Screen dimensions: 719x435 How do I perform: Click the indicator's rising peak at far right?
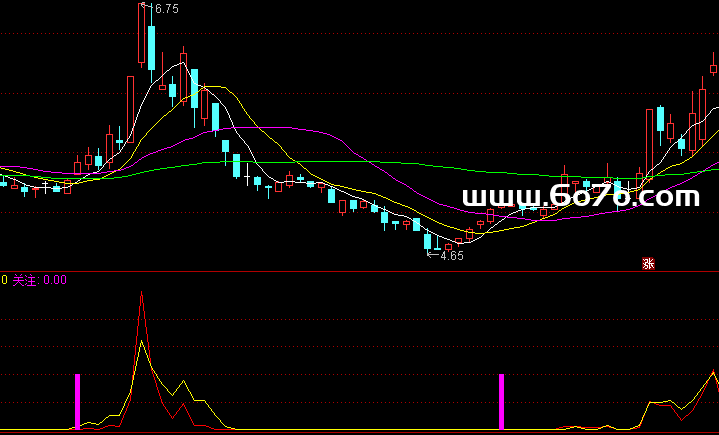[x=713, y=372]
